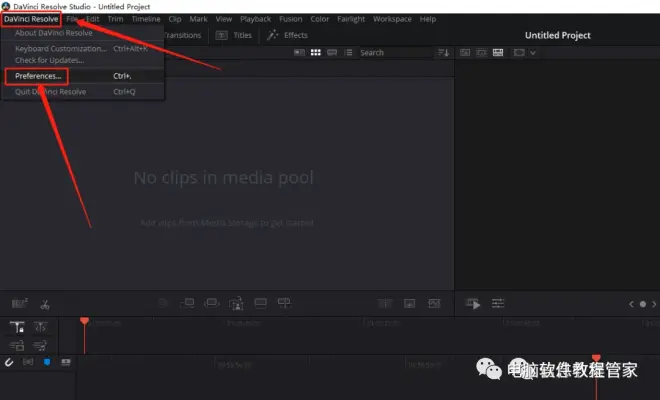The height and width of the screenshot is (400, 660).
Task: Open the View menu
Action: point(224,19)
